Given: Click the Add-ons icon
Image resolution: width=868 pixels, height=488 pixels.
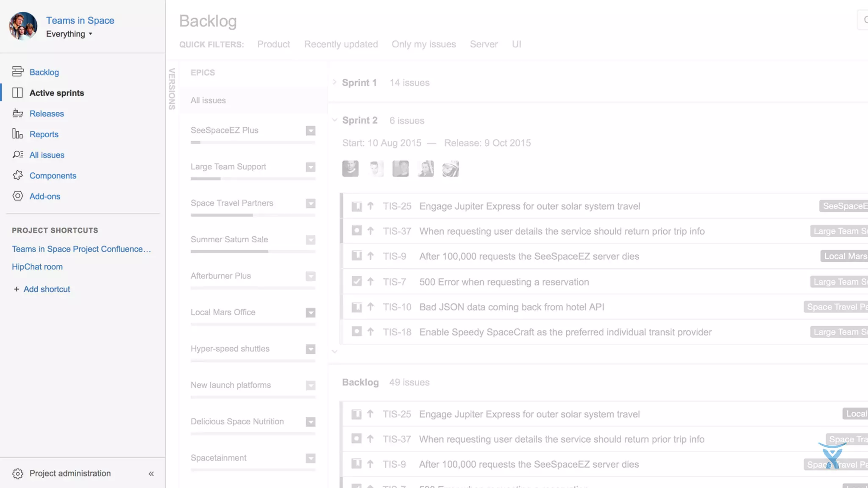Looking at the screenshot, I should coord(17,196).
